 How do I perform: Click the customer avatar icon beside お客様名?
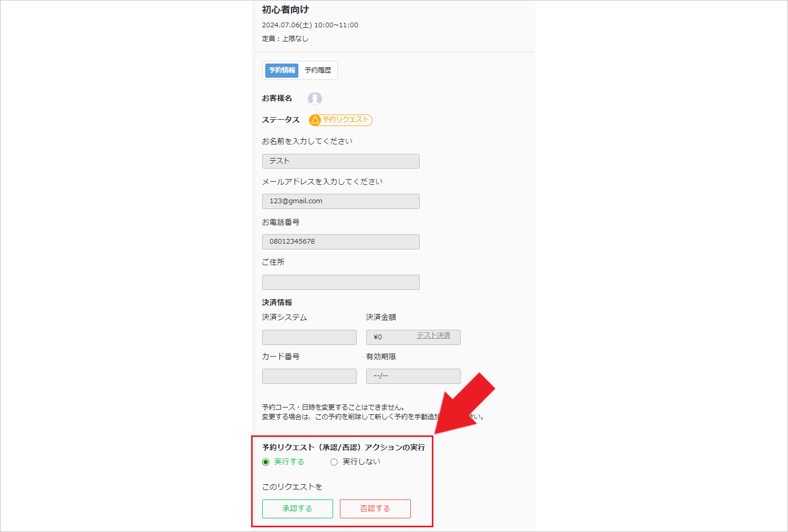[x=315, y=98]
